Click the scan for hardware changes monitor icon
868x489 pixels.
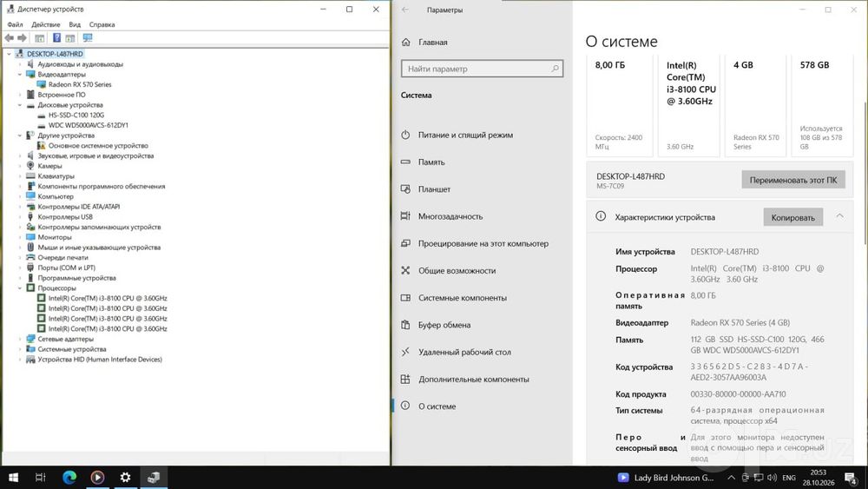tap(88, 37)
